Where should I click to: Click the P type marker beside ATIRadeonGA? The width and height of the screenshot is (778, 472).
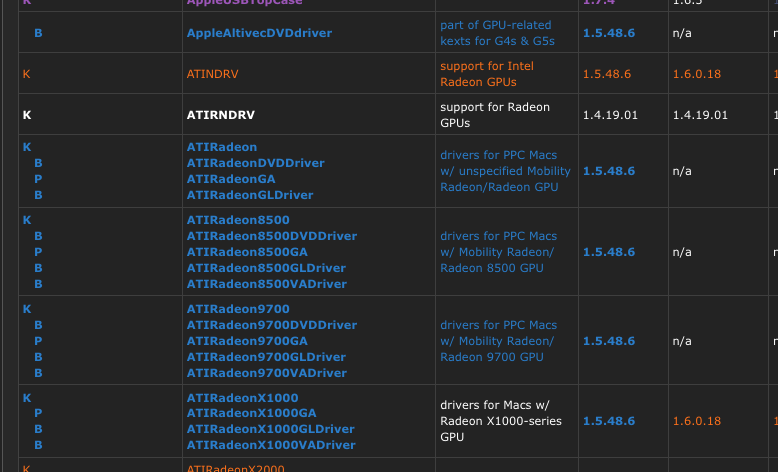(x=38, y=179)
